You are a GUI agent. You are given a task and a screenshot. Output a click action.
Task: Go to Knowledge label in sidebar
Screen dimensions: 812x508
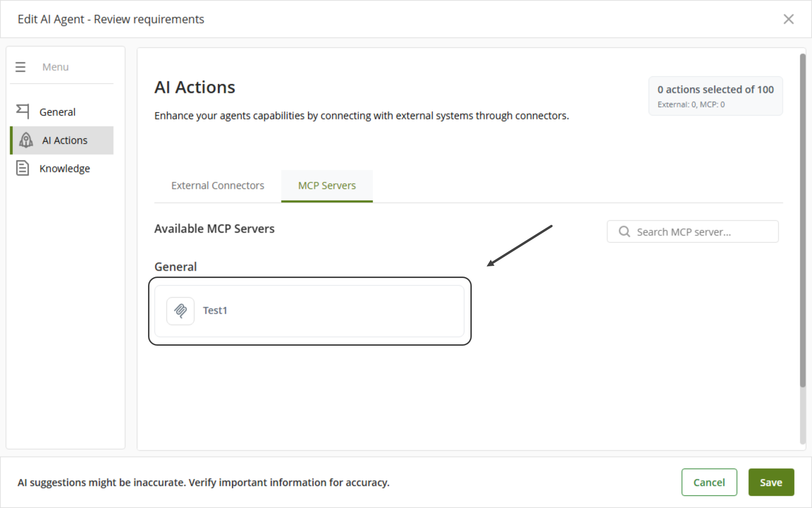pos(64,168)
